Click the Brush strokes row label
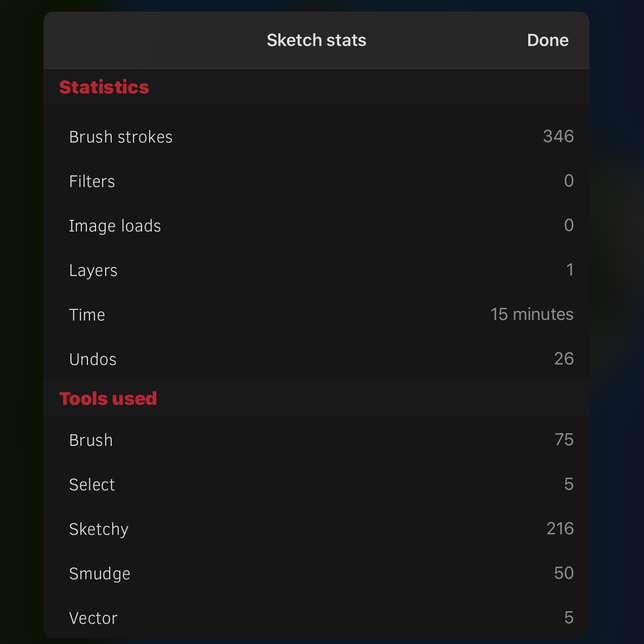The image size is (644, 644). point(121,137)
